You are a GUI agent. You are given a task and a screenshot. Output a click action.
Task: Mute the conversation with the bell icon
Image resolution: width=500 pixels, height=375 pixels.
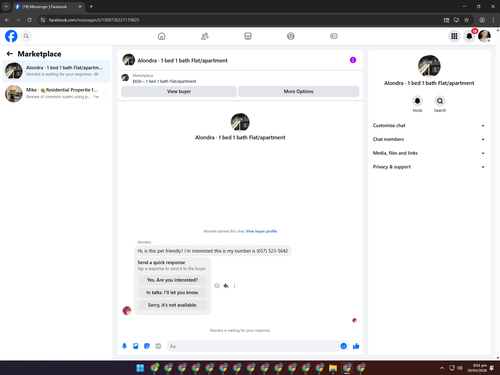(x=417, y=101)
